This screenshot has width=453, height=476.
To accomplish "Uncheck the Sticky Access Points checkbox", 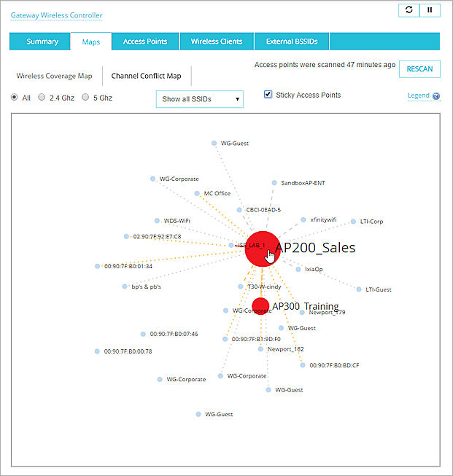I will point(268,95).
